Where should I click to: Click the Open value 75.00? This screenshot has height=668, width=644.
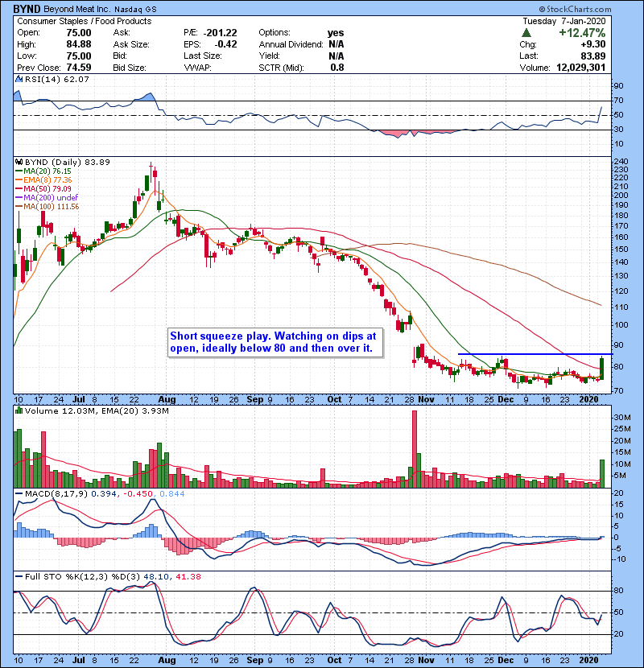[79, 33]
